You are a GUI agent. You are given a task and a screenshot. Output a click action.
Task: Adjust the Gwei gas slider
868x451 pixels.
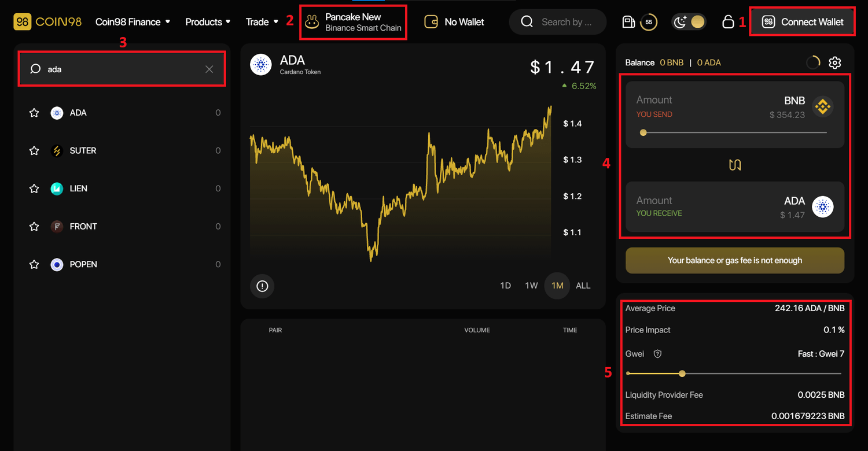point(734,374)
